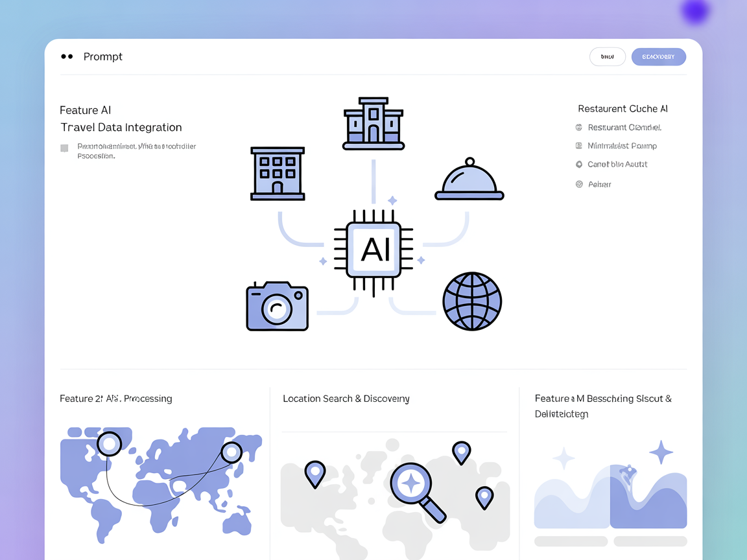Open the Feature 2 AI Processing heading
The width and height of the screenshot is (747, 560).
[116, 399]
